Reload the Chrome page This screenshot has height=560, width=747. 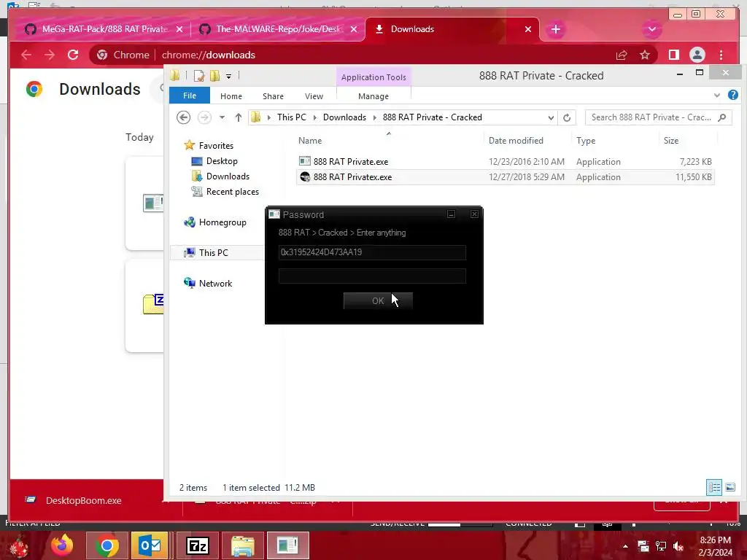73,55
